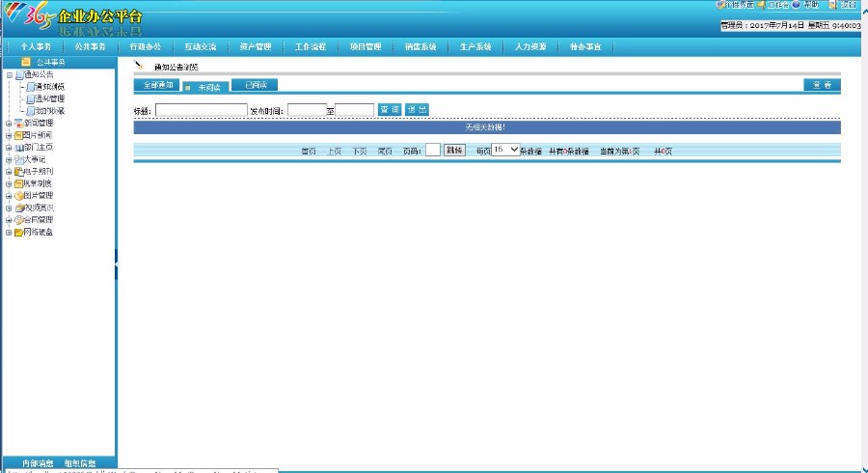The height and width of the screenshot is (473, 868).
Task: Open the 销售系统 menu
Action: click(x=420, y=46)
